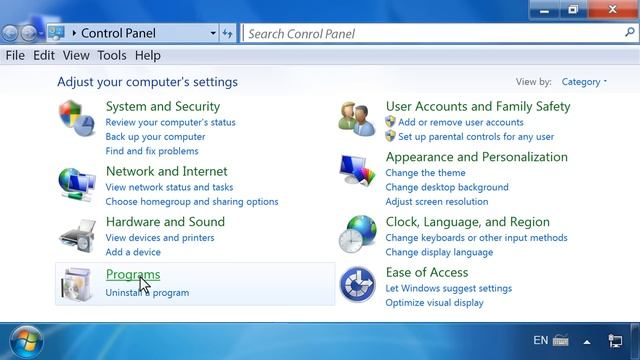Click Let Windows suggest settings
This screenshot has height=360, width=640.
(449, 288)
